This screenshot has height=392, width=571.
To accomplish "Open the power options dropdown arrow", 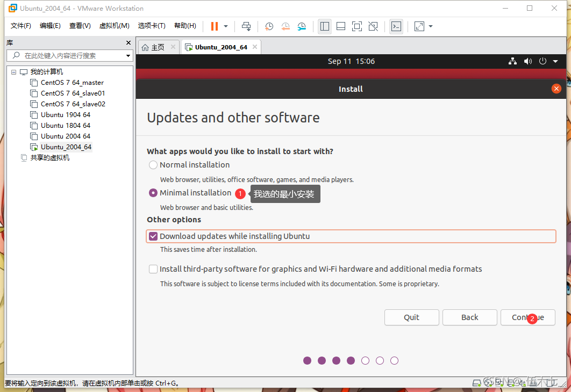I will coord(226,26).
